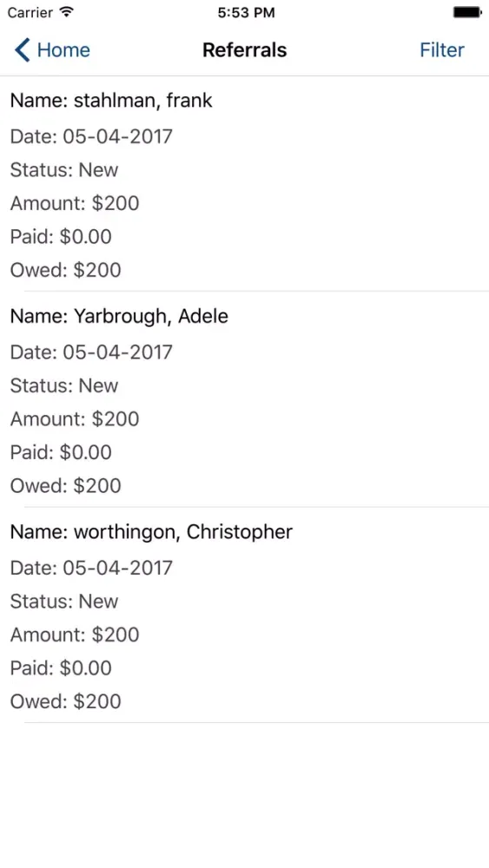
Task: Tap the WiFi signal icon in status bar
Action: (67, 12)
